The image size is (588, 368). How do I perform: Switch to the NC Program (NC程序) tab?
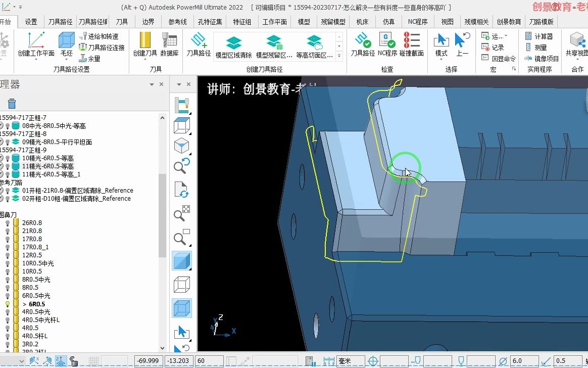tap(418, 22)
